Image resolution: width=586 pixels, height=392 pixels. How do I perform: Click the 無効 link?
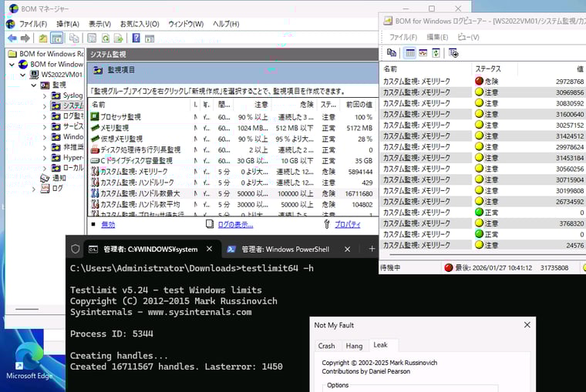click(109, 224)
